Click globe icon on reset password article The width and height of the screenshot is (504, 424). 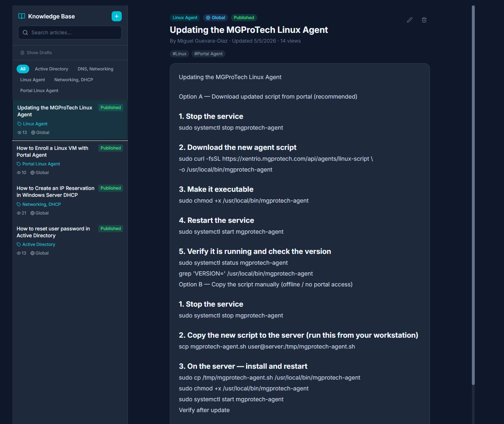[33, 253]
